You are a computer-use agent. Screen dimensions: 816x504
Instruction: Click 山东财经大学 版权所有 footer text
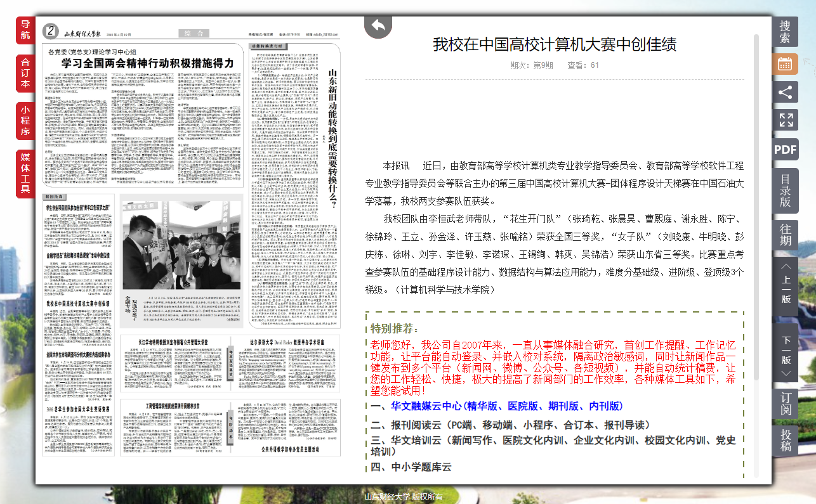403,496
